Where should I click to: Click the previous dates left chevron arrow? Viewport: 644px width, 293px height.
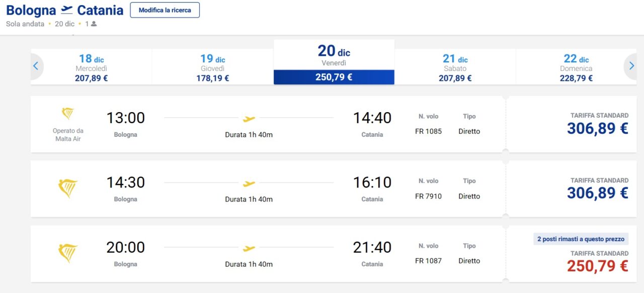pos(36,66)
